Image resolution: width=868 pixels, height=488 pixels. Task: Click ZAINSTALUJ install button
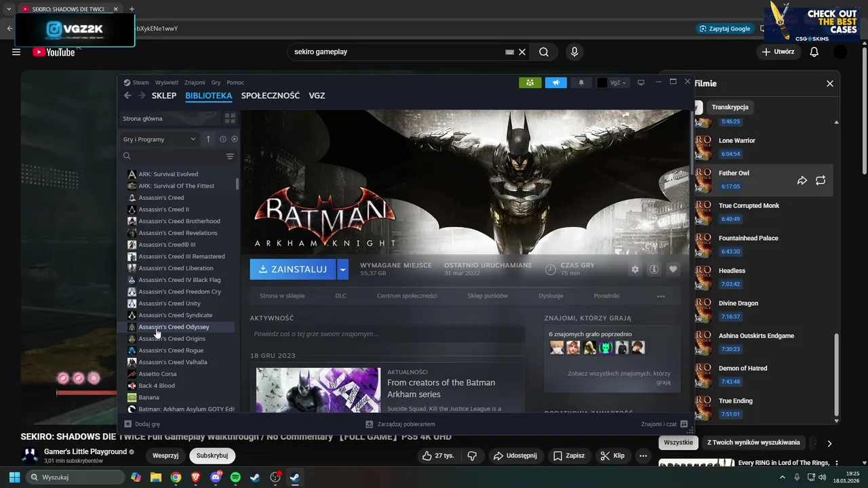click(293, 269)
